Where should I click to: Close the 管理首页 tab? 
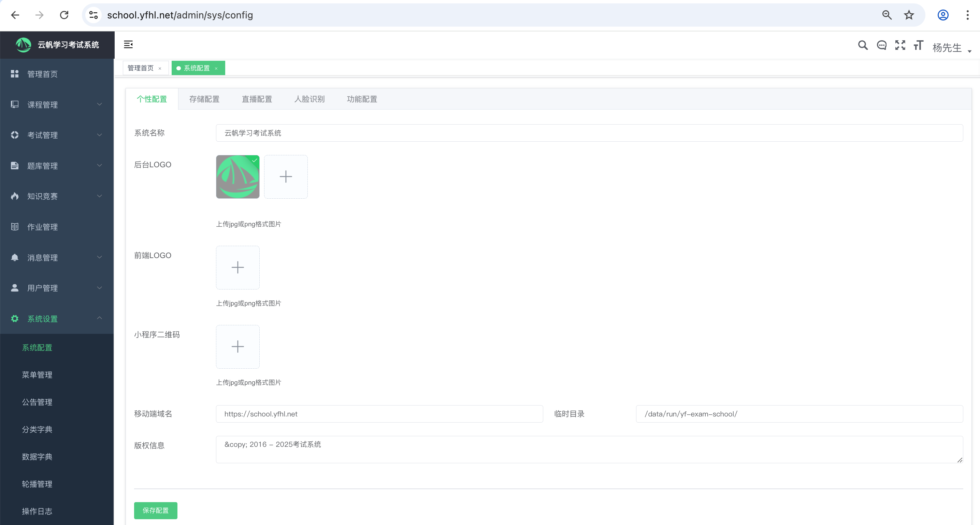160,69
